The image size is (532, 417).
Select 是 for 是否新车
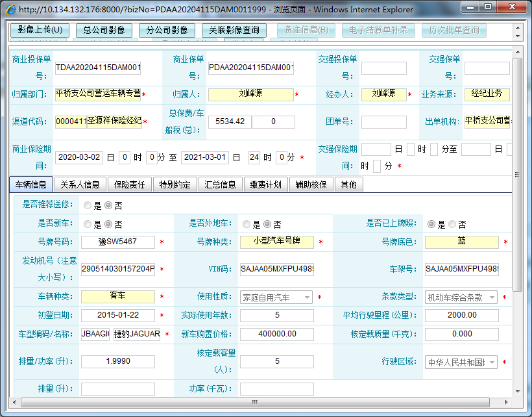coord(87,224)
